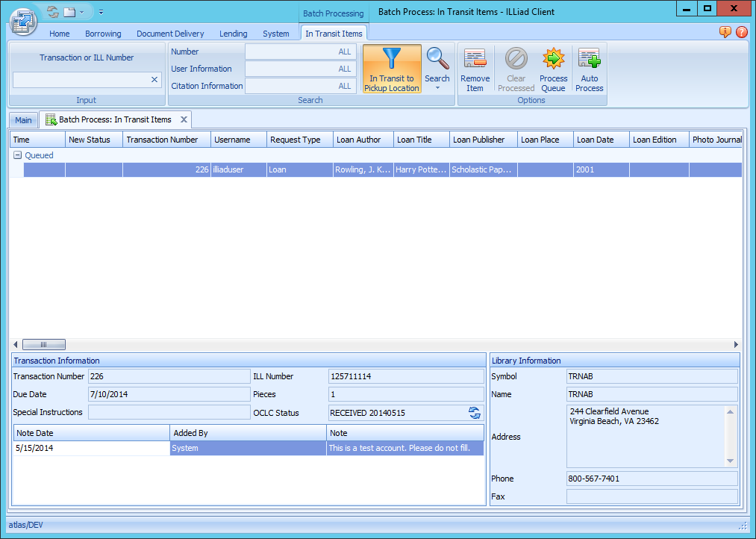Click the ILLiad application button

tap(23, 22)
